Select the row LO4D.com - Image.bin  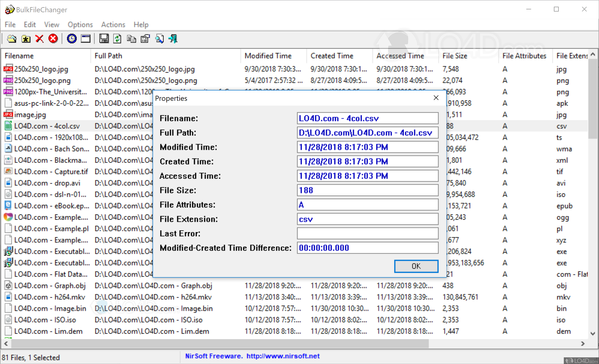[295, 308]
